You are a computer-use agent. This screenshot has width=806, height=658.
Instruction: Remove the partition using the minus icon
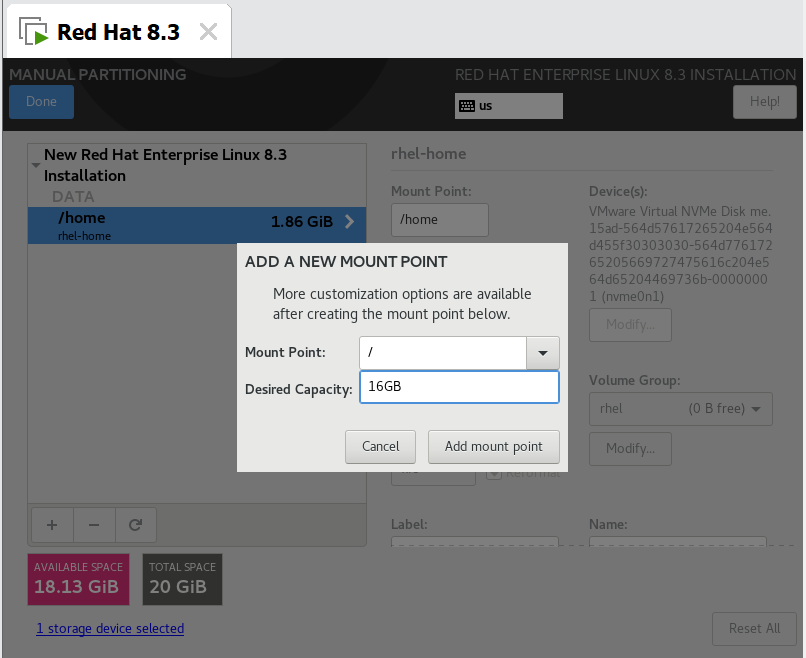pyautogui.click(x=94, y=524)
